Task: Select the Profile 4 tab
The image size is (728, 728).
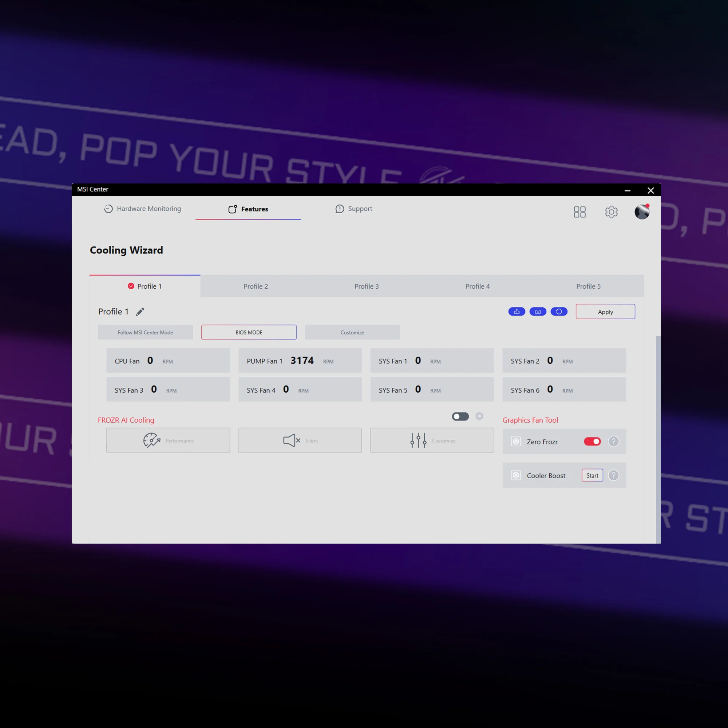Action: [x=478, y=286]
